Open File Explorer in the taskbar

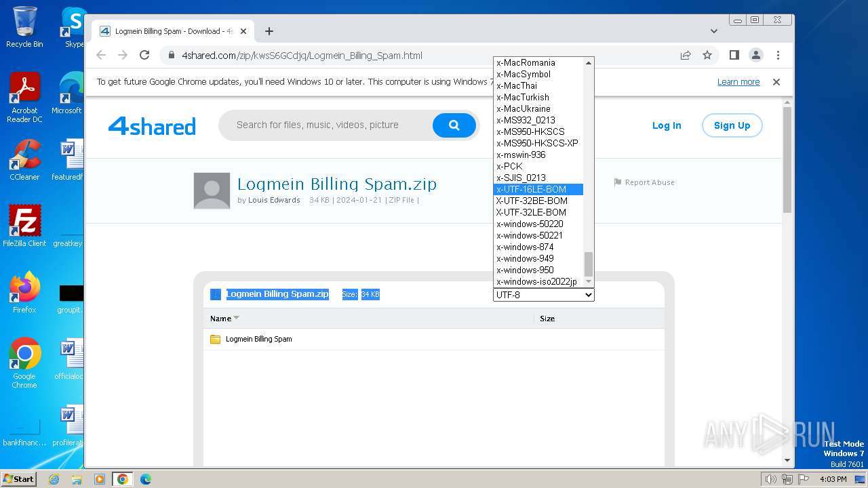(77, 479)
